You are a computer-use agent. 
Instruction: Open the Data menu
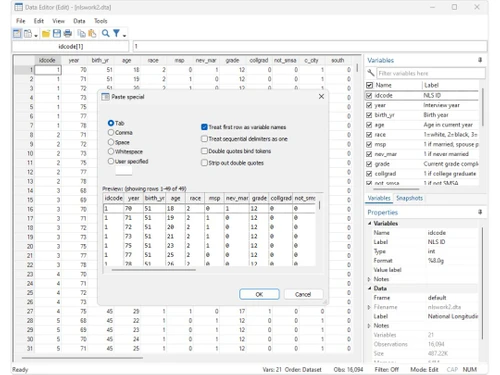click(79, 21)
